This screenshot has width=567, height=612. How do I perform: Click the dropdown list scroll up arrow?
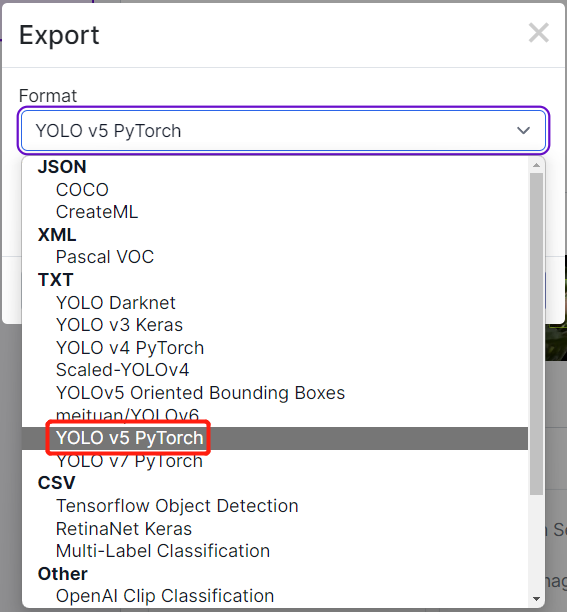(x=537, y=165)
